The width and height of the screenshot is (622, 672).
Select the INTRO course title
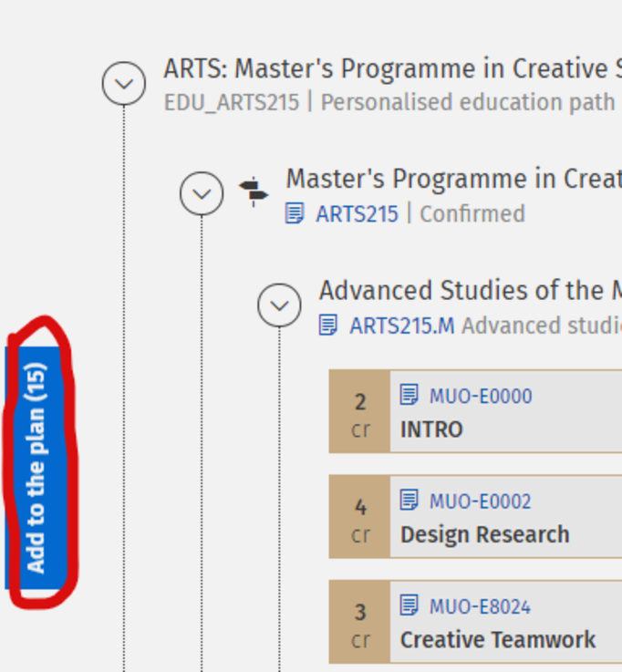[431, 429]
